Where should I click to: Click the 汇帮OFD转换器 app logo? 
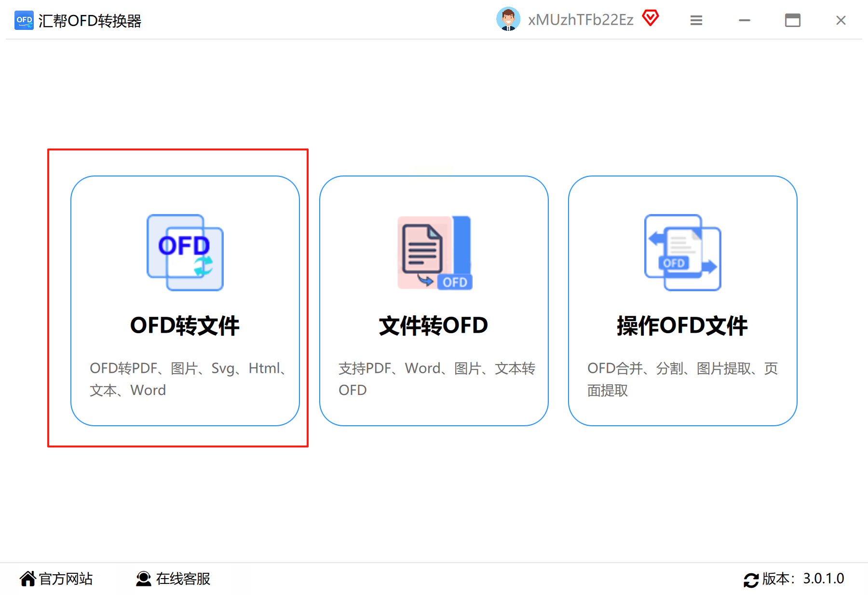(x=24, y=20)
